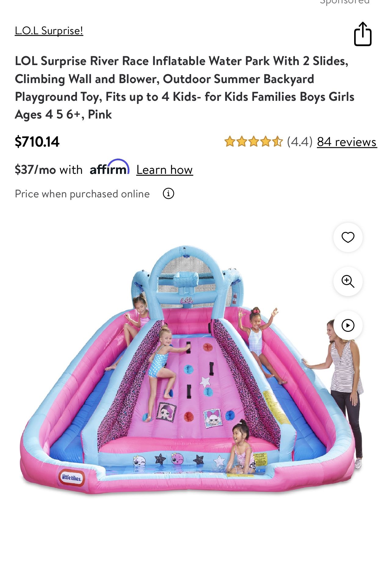Tap the LOL Surprise River Race product title
392x583 pixels.
coord(184,88)
